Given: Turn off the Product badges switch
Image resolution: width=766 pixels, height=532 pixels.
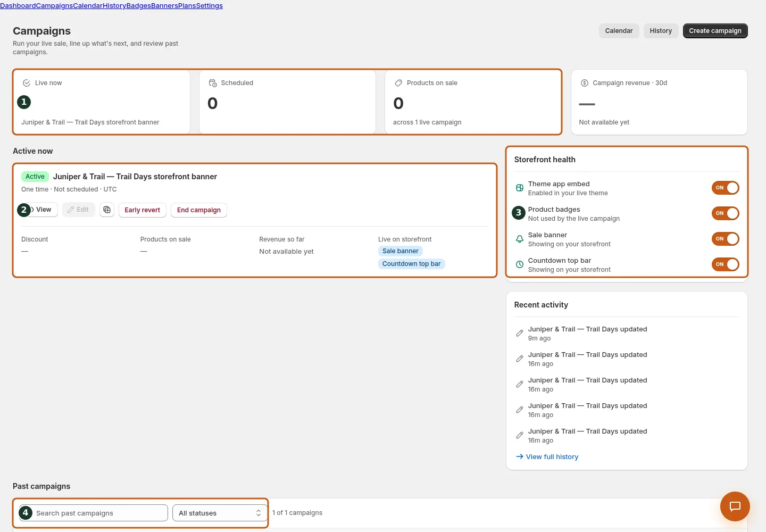Looking at the screenshot, I should 726,213.
